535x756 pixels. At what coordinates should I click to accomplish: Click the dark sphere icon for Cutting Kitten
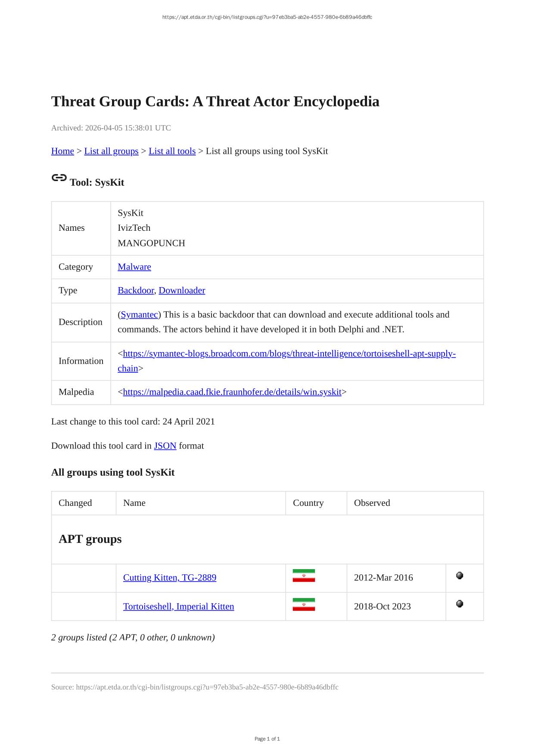460,576
